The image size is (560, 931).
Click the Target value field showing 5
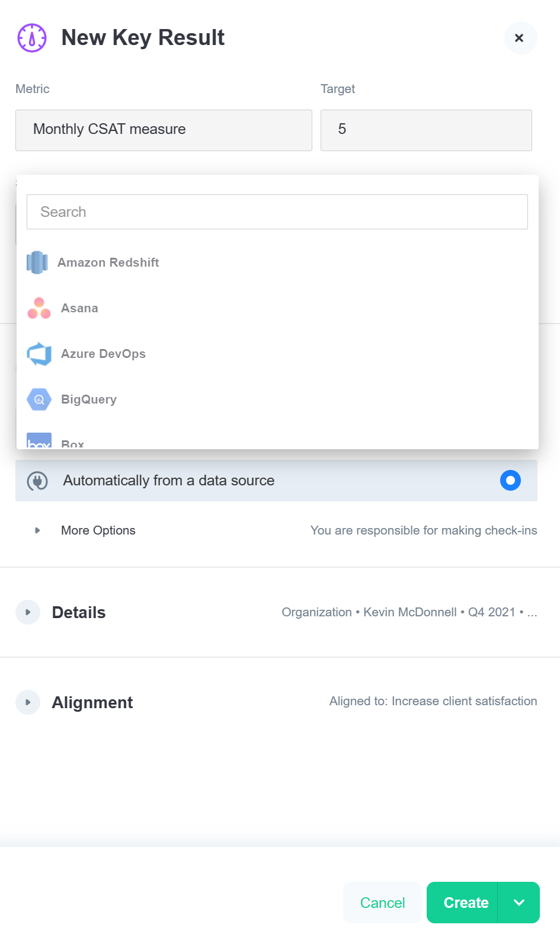(426, 130)
